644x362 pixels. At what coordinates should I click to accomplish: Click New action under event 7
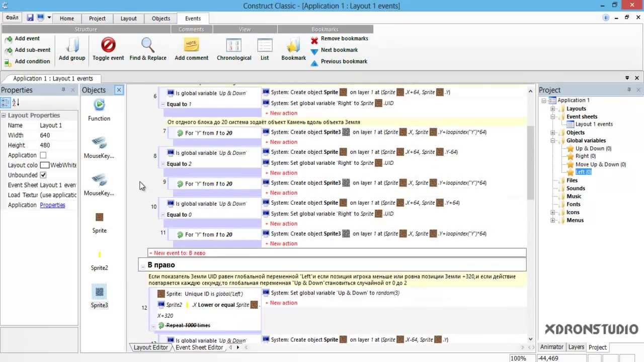coord(282,142)
